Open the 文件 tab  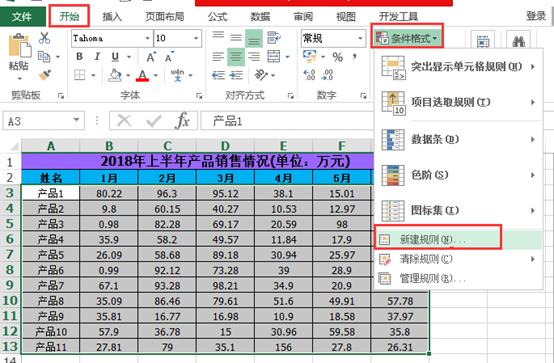coord(23,16)
